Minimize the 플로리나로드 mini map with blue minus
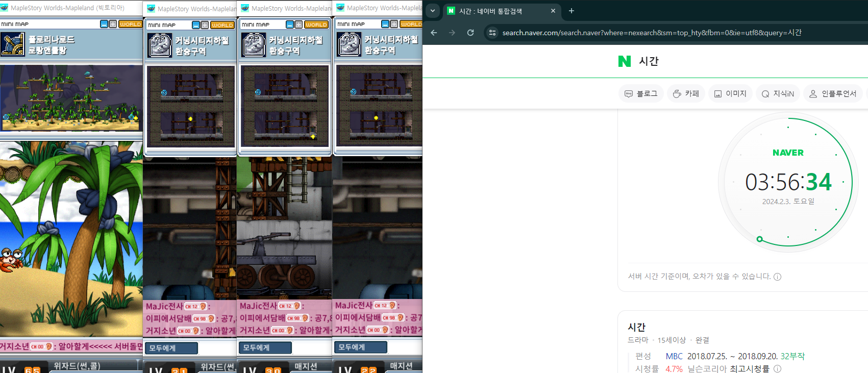The width and height of the screenshot is (868, 373). pyautogui.click(x=104, y=24)
